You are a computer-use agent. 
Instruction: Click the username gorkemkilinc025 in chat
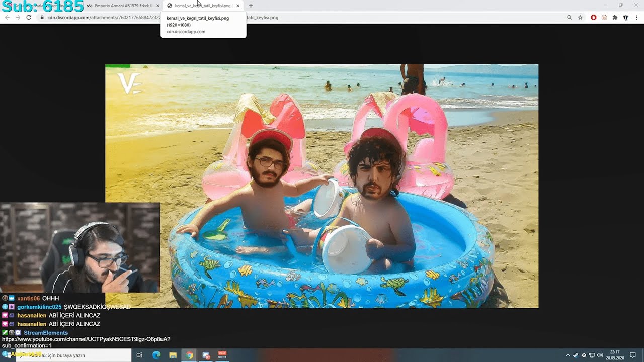[x=39, y=307]
